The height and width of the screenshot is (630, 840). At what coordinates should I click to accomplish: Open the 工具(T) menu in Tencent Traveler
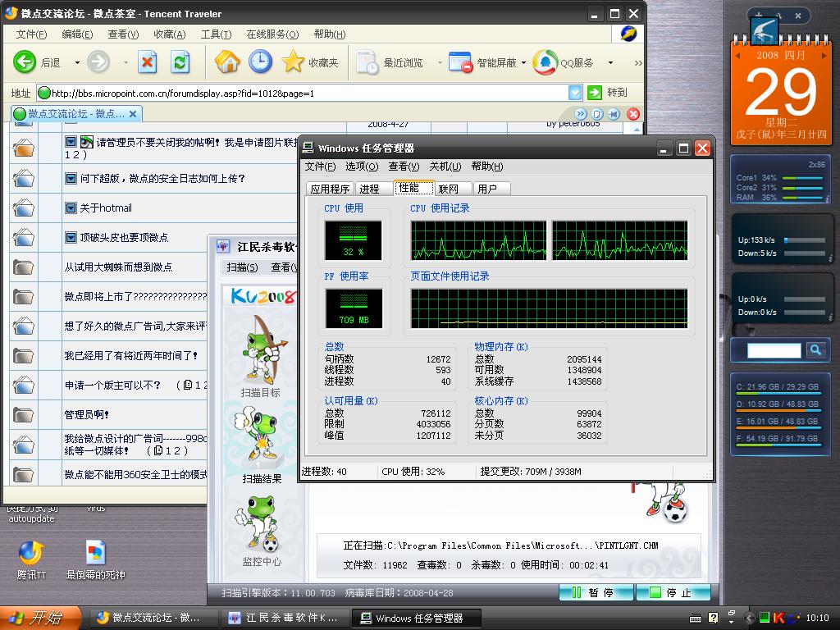[x=216, y=34]
